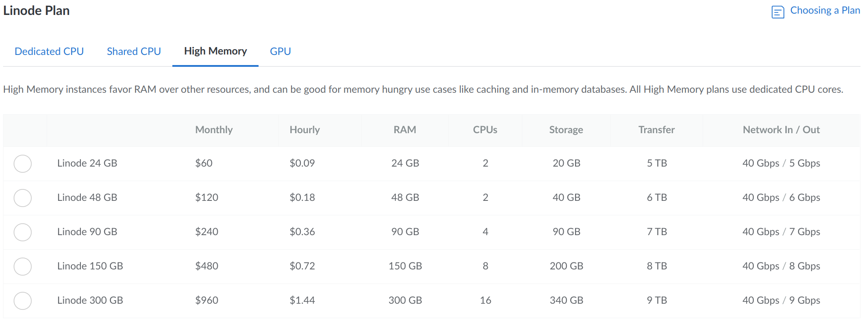868x327 pixels.
Task: Click the document icon beside Choosing a Plan
Action: click(777, 12)
